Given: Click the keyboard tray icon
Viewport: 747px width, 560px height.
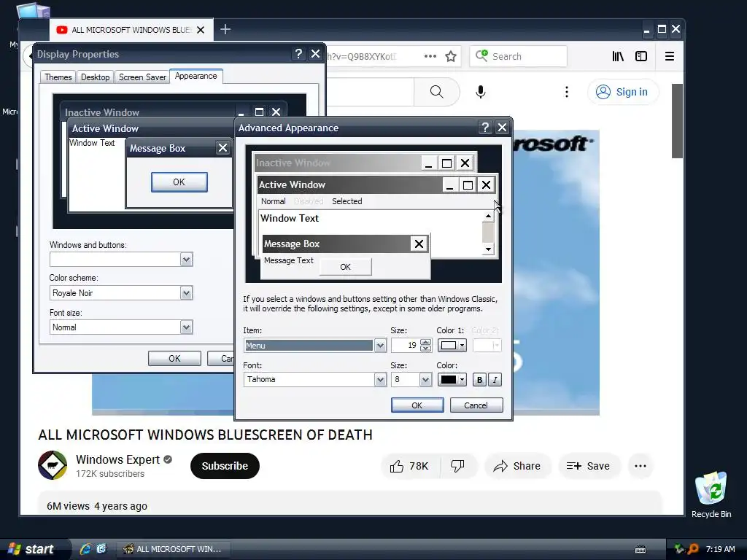Looking at the screenshot, I should pos(640,550).
